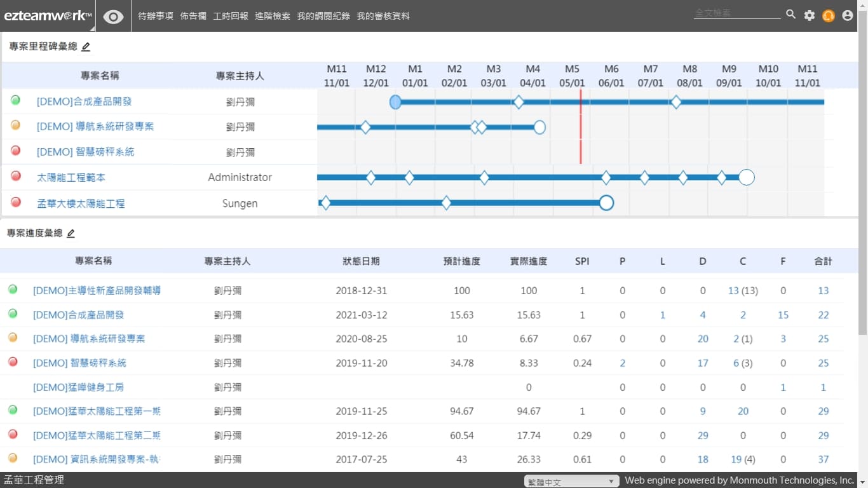
Task: Open the 繁體中文 language dropdown
Action: coord(571,482)
